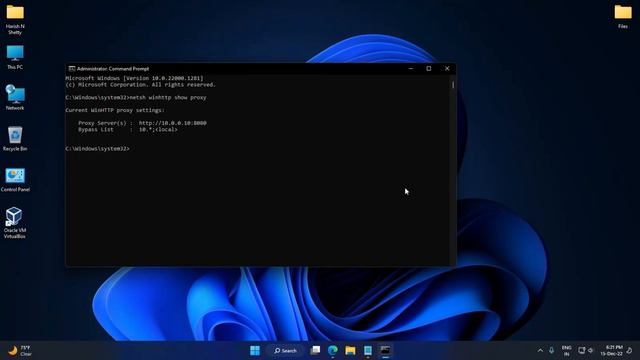The width and height of the screenshot is (640, 360).
Task: Open the blue app icon next to File Explorer
Action: 368,351
